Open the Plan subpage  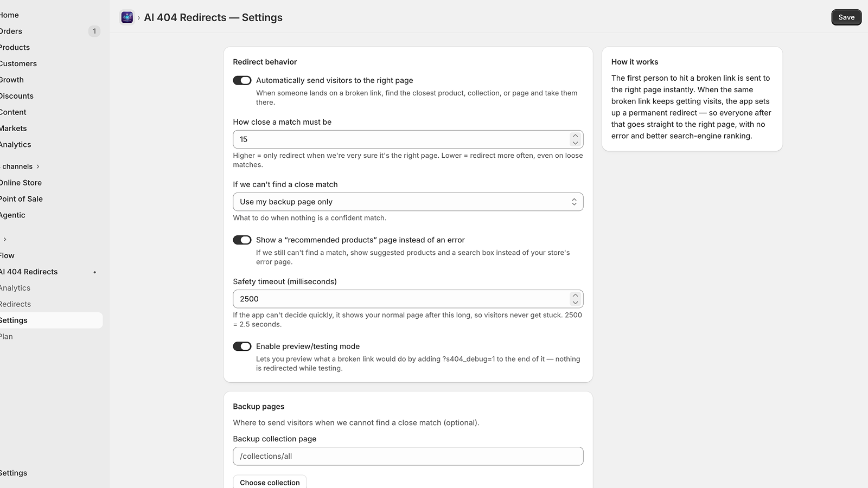point(7,337)
